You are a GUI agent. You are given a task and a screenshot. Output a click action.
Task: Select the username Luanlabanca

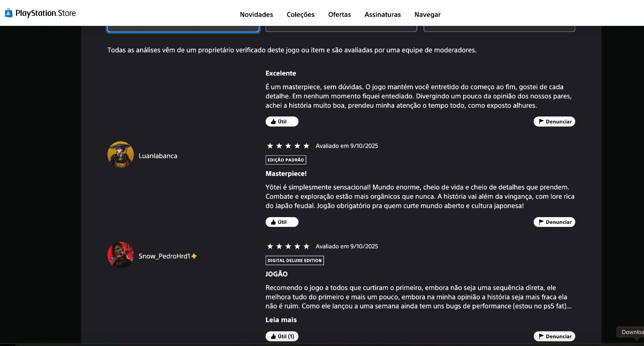pyautogui.click(x=158, y=156)
